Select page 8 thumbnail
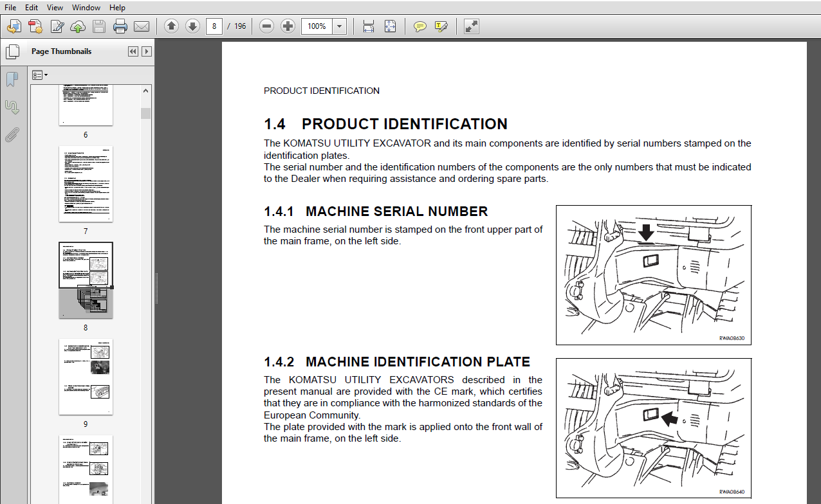821x504 pixels. [86, 280]
